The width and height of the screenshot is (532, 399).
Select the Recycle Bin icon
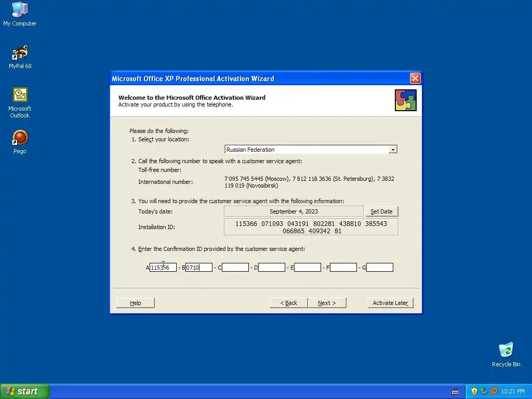tap(506, 354)
